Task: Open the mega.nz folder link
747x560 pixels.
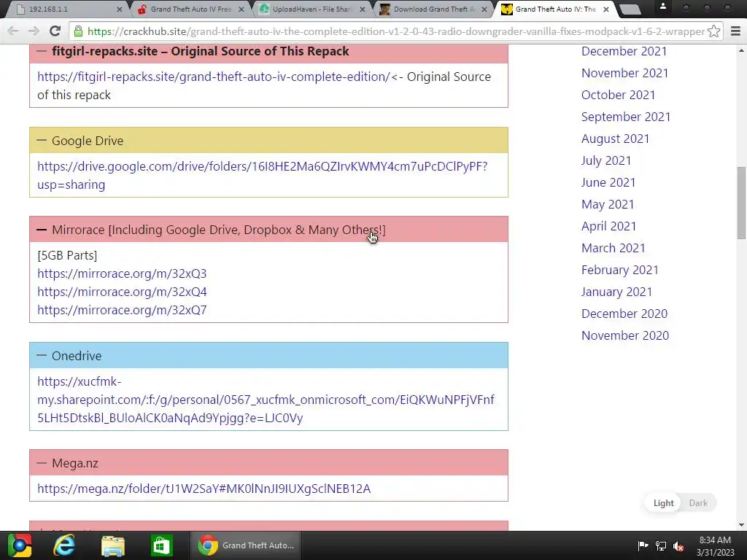Action: pos(204,489)
